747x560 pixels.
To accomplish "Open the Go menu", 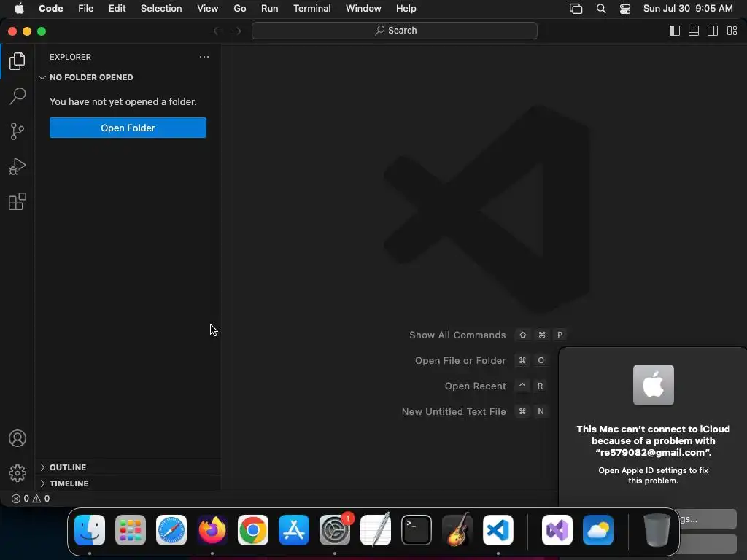I will click(239, 9).
